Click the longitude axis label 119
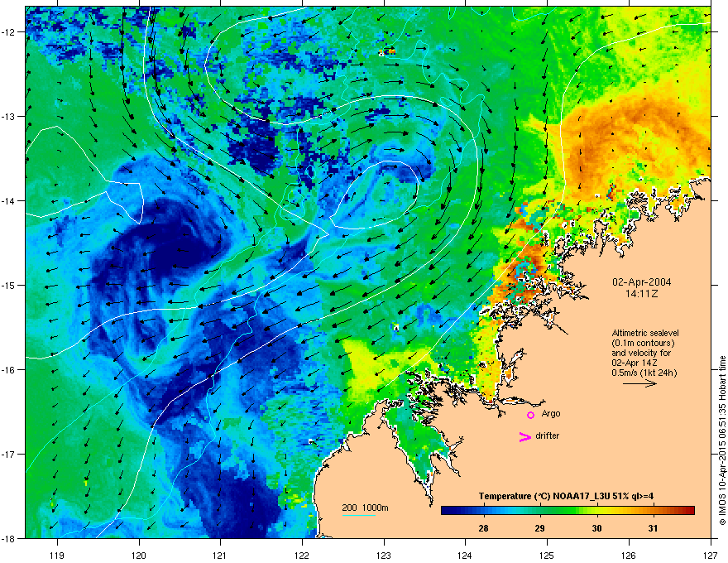728x563 pixels. pyautogui.click(x=57, y=556)
